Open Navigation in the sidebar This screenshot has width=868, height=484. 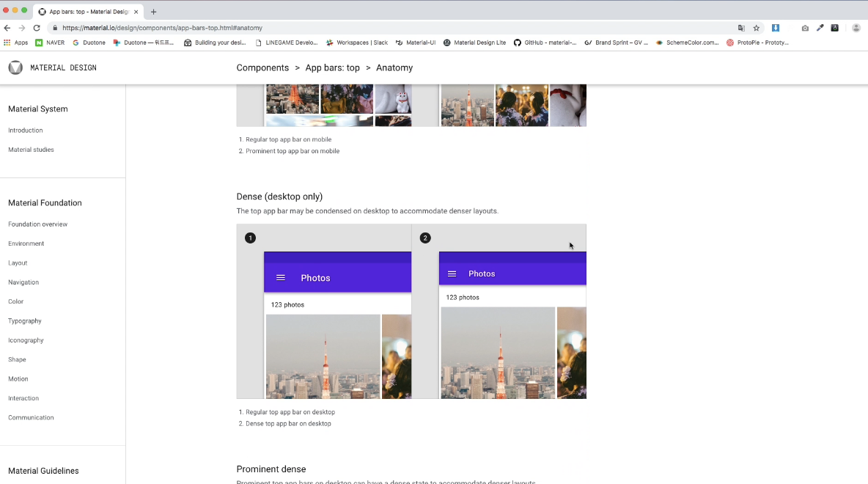click(x=23, y=282)
